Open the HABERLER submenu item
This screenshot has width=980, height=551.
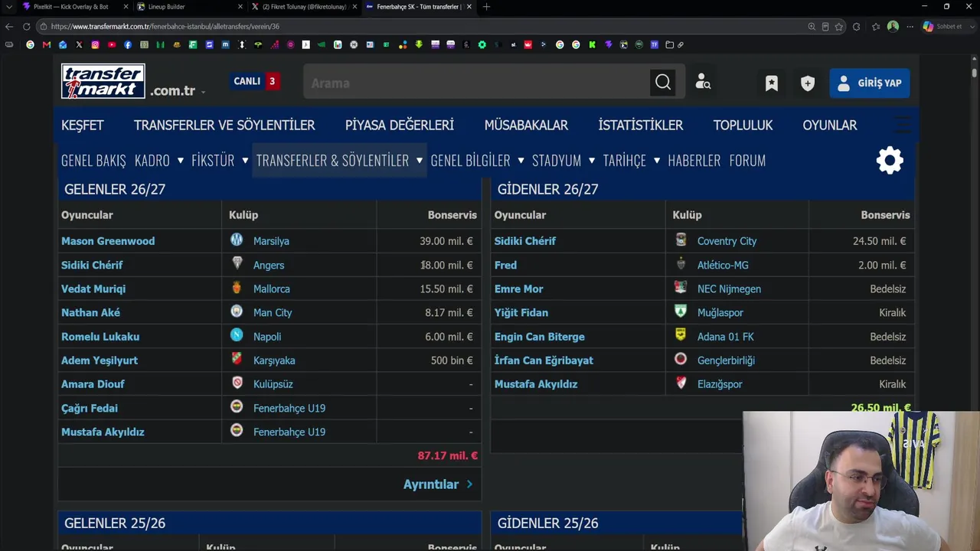click(x=694, y=160)
